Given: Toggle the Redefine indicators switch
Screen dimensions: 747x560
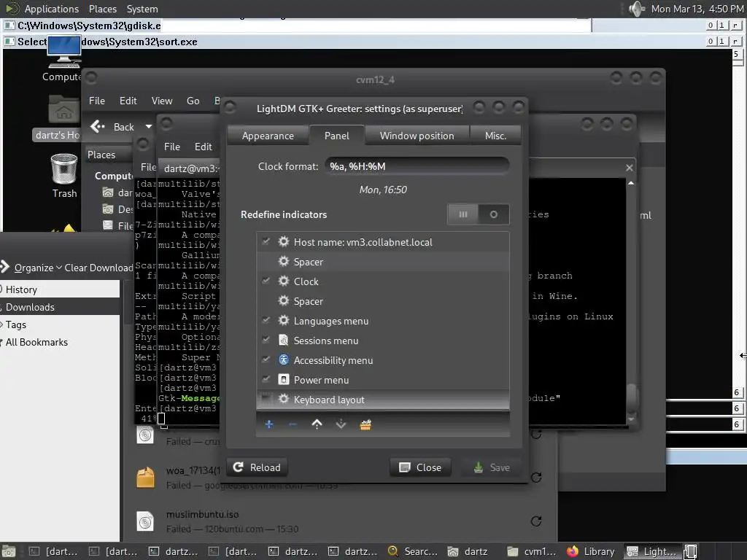Looking at the screenshot, I should click(x=479, y=214).
